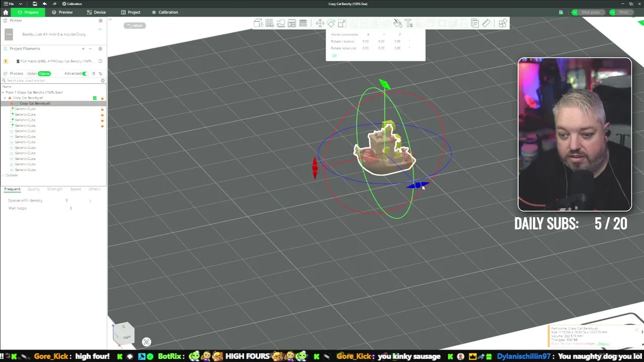This screenshot has width=644, height=362.
Task: Click the Assembly view P icon
Action: [474, 23]
